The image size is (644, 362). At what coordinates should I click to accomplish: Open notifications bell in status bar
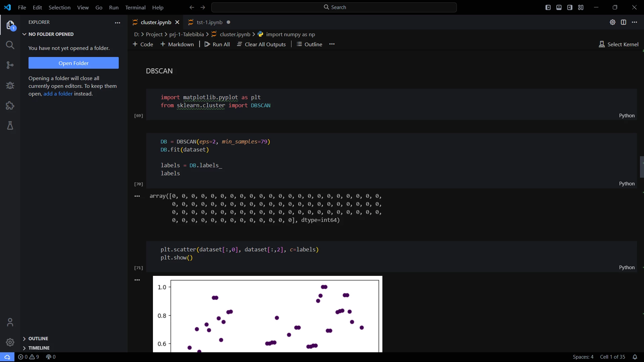[635, 357]
